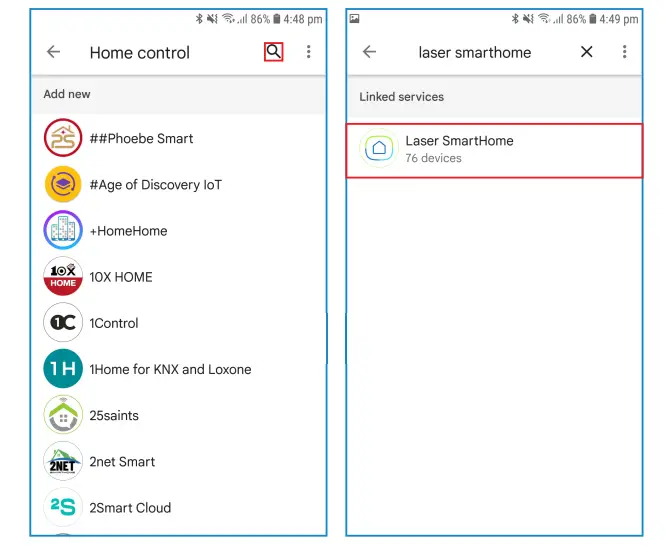Tap the +HomeHome building icon
This screenshot has width=665, height=559.
[63, 230]
